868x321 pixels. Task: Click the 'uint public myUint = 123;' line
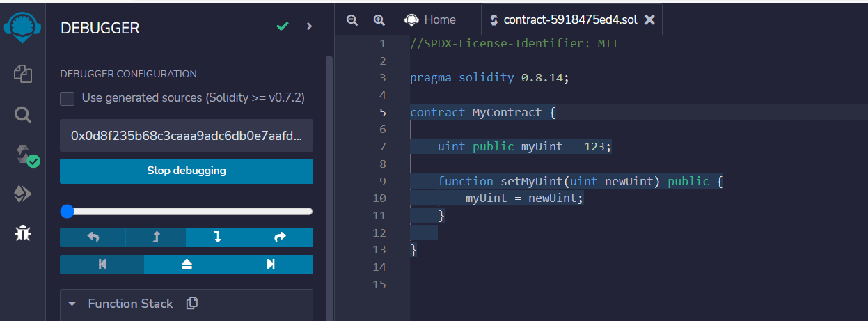524,147
